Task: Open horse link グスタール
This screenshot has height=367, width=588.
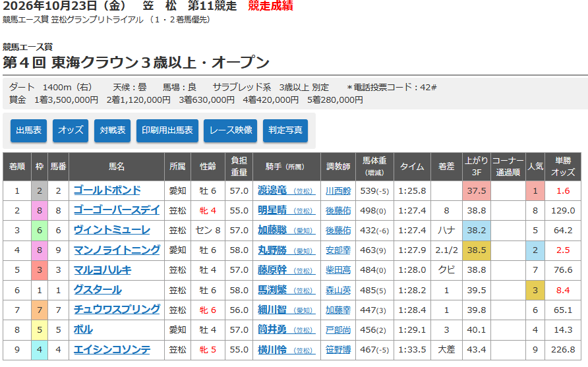Action: click(98, 290)
